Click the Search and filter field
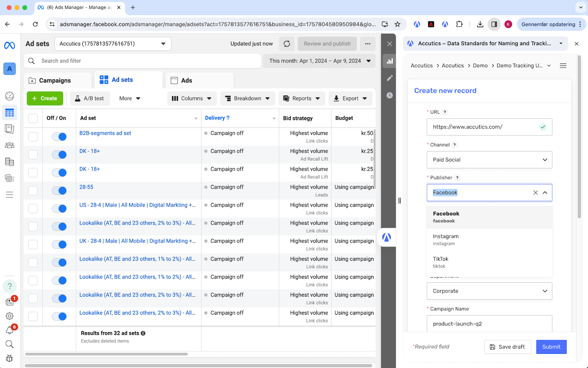 [x=142, y=61]
